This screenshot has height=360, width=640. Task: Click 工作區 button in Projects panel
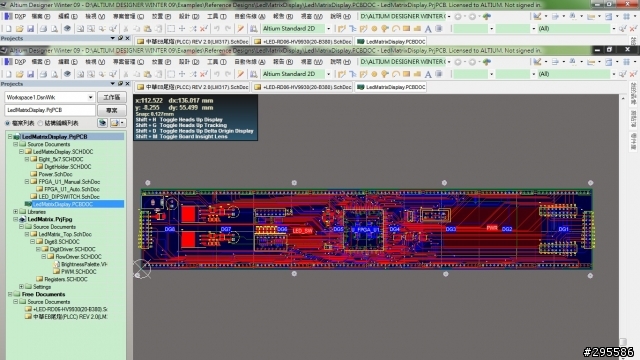[111, 98]
